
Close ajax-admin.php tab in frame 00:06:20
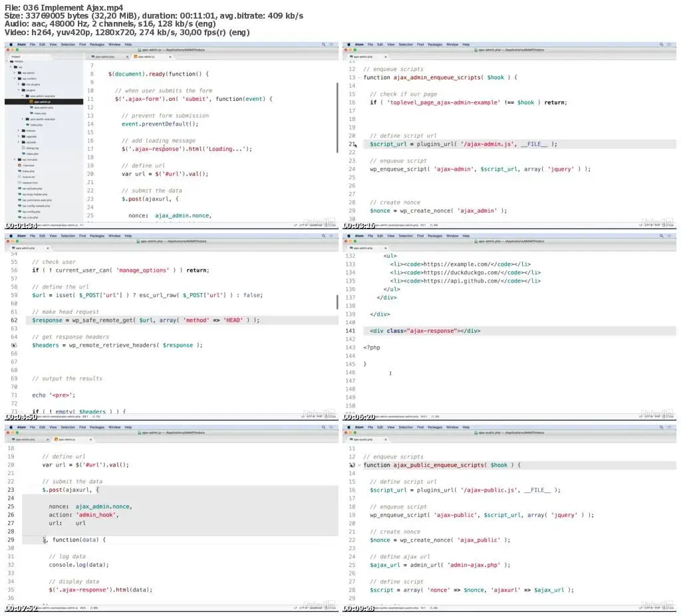(x=385, y=249)
